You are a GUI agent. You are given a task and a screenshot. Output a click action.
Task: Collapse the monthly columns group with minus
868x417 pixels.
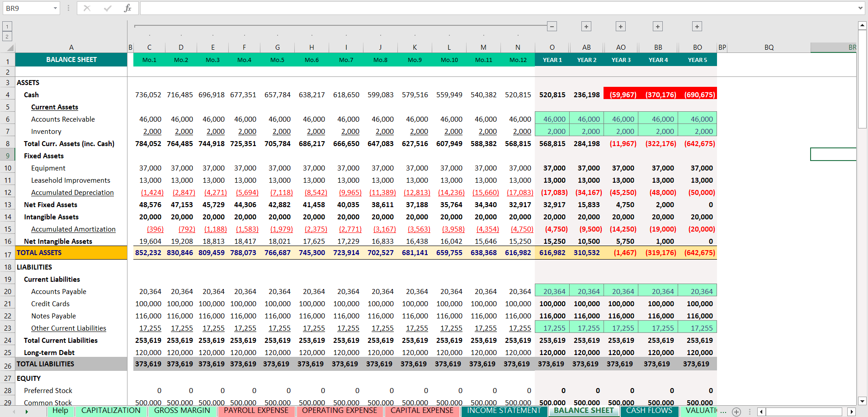tap(552, 27)
